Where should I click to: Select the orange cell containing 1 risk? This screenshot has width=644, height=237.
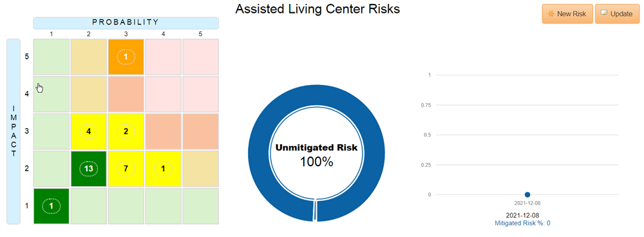(126, 57)
